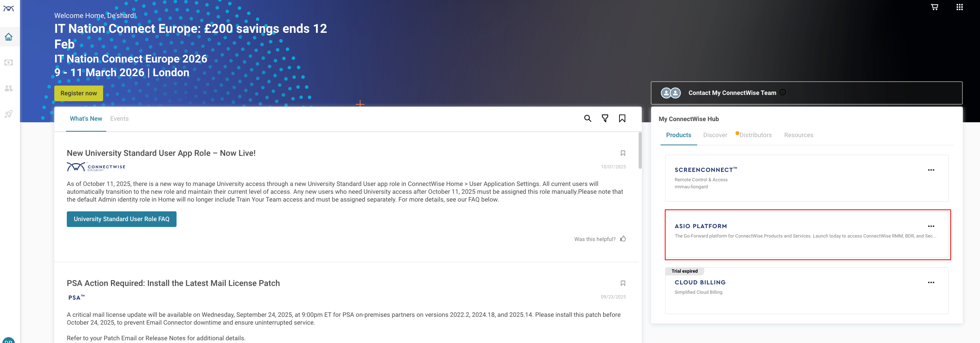The image size is (980, 343).
Task: Click the rocket launch icon in the sidebar
Action: coord(9,114)
